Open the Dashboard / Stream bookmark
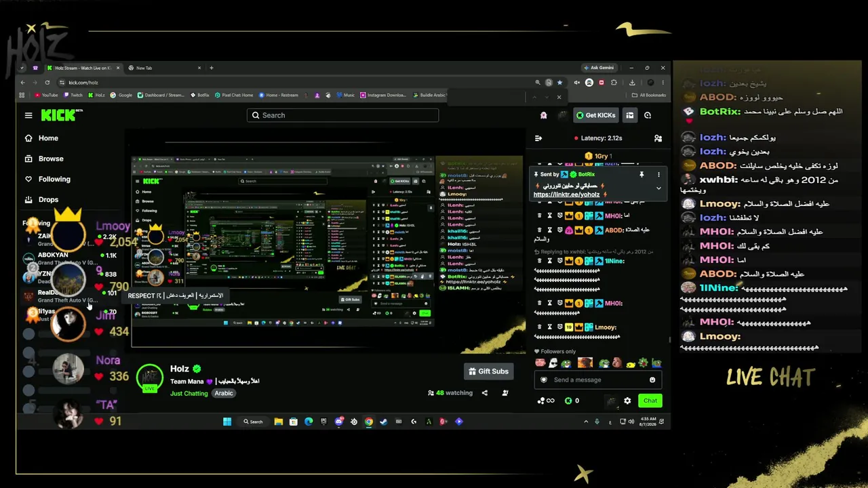The width and height of the screenshot is (868, 488). click(161, 96)
